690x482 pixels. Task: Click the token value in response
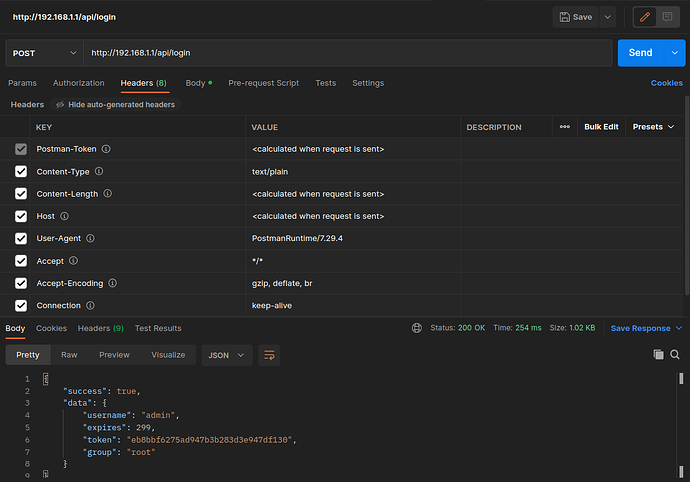(209, 440)
